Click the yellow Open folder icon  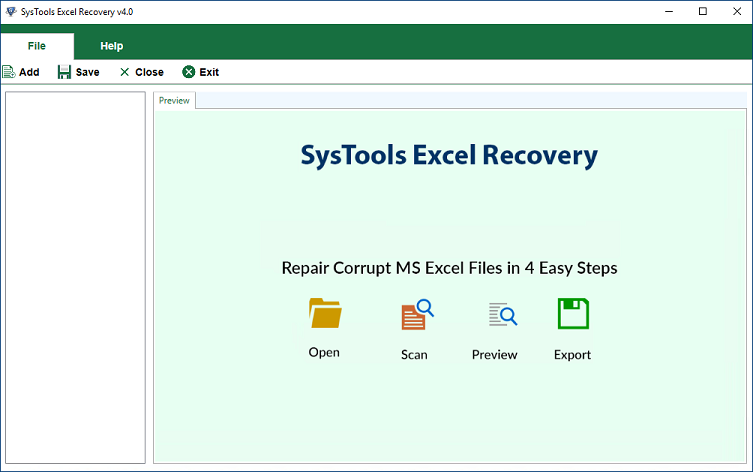coord(325,313)
